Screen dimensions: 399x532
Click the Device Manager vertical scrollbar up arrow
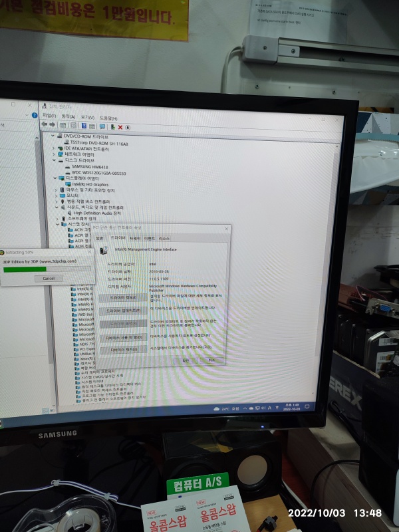pyautogui.click(x=336, y=146)
